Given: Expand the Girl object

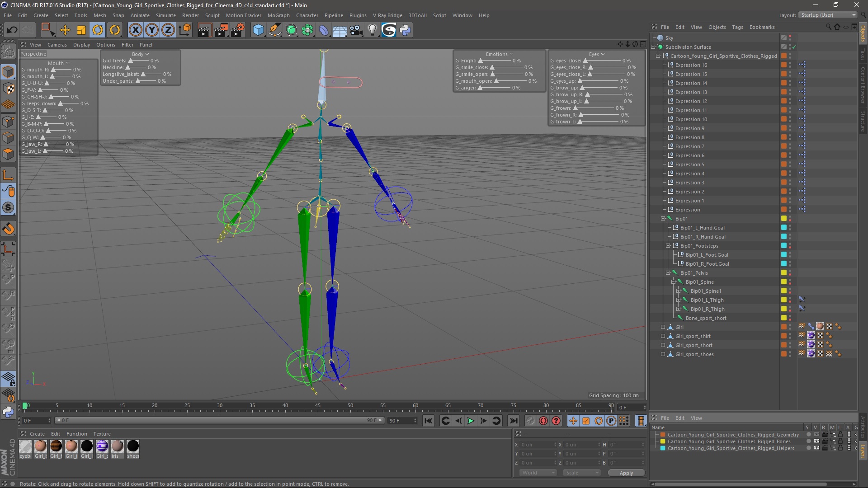Looking at the screenshot, I should (663, 327).
